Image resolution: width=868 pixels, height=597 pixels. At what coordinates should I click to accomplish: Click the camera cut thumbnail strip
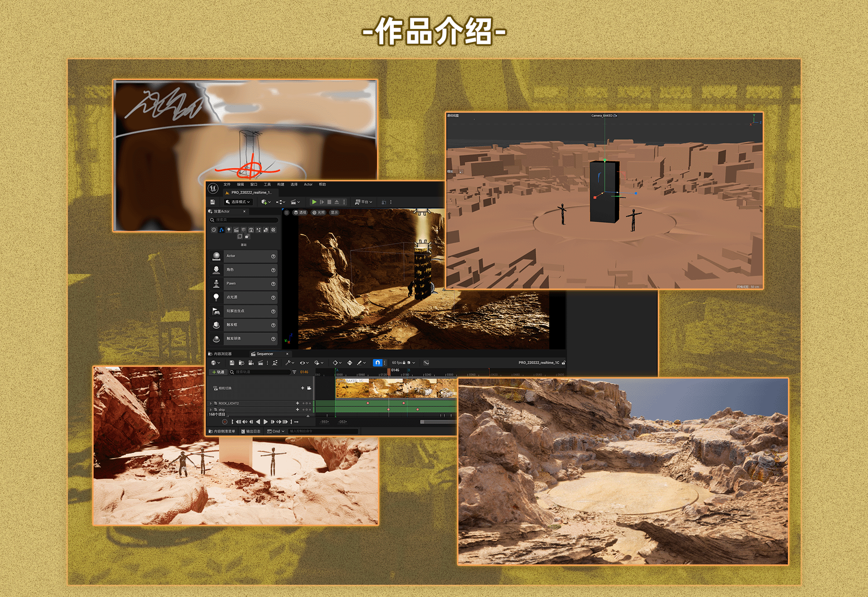(x=396, y=388)
